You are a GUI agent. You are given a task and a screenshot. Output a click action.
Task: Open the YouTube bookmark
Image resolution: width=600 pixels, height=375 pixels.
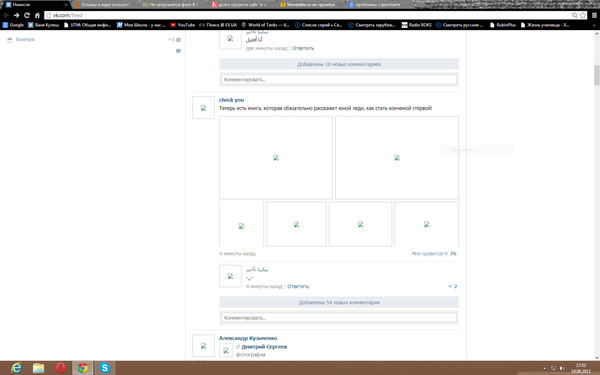pyautogui.click(x=183, y=25)
